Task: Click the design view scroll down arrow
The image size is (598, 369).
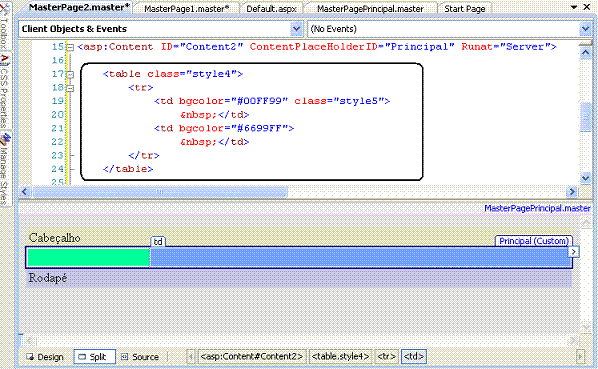Action: [x=585, y=328]
